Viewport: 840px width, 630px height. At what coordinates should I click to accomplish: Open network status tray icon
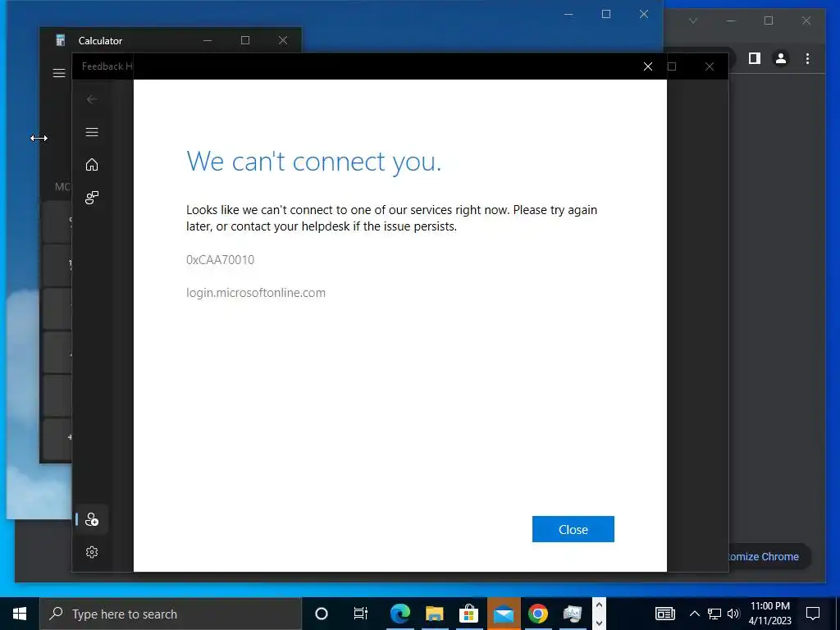(714, 614)
